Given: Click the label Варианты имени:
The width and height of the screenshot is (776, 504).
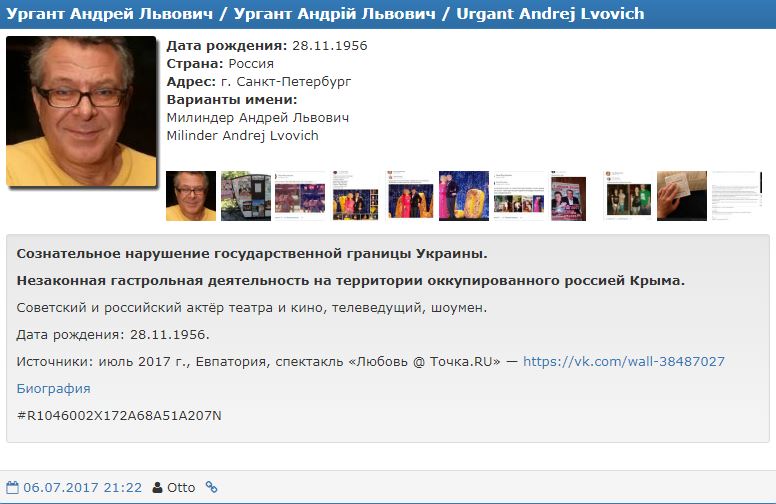Looking at the screenshot, I should tap(232, 100).
